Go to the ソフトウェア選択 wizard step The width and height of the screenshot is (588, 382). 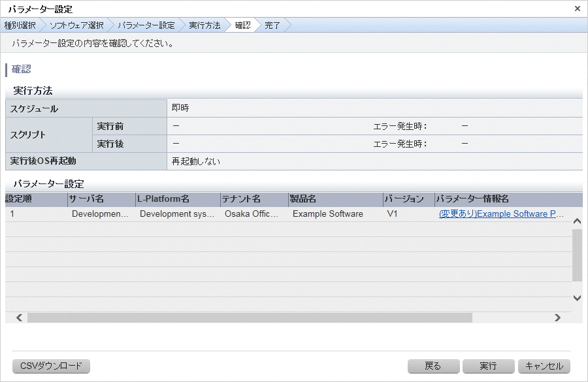coord(76,25)
